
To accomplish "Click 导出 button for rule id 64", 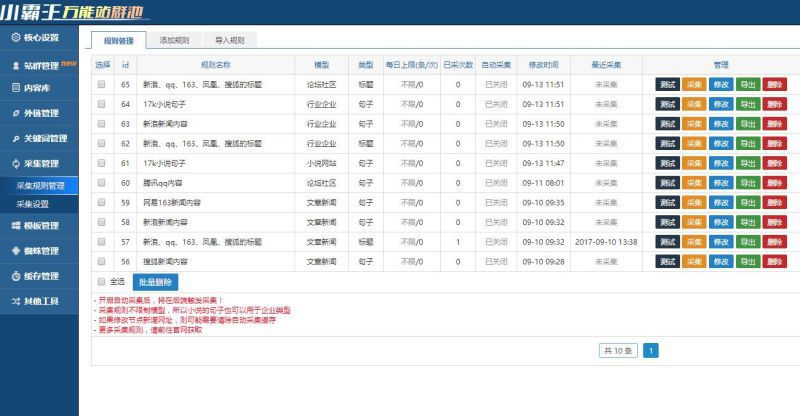I will pyautogui.click(x=748, y=104).
